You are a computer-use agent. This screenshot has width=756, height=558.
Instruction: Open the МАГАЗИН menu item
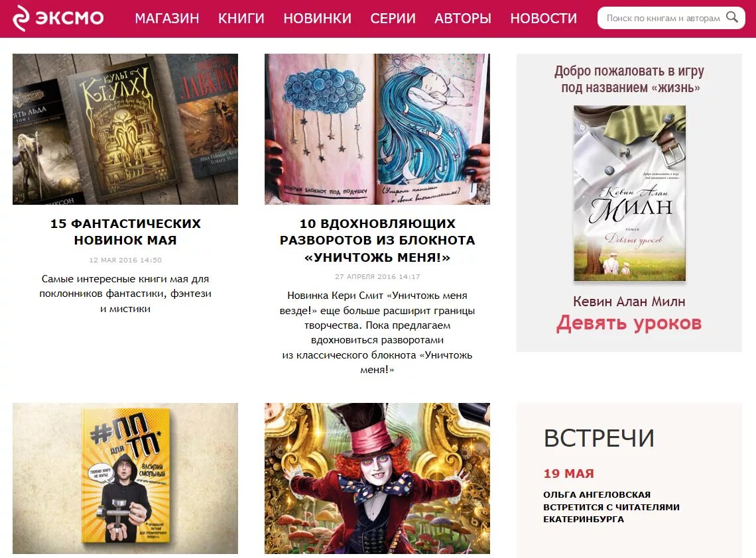click(167, 19)
